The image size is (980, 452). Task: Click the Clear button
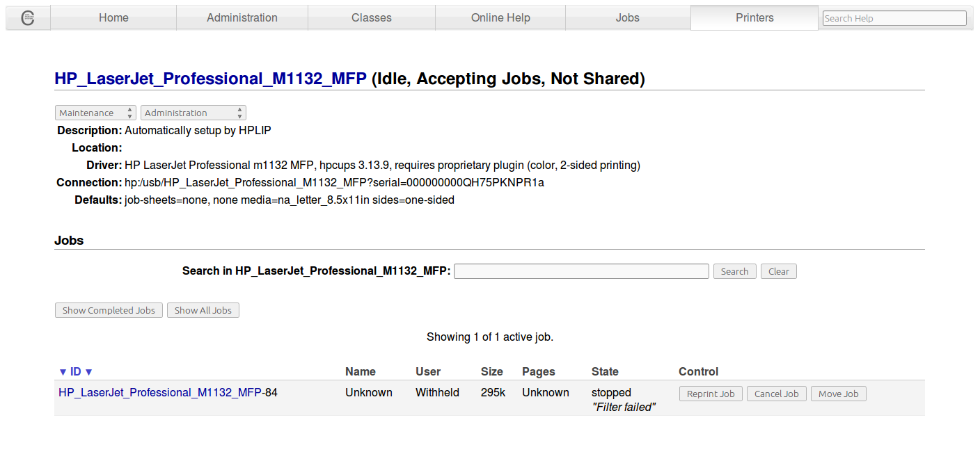coord(779,271)
